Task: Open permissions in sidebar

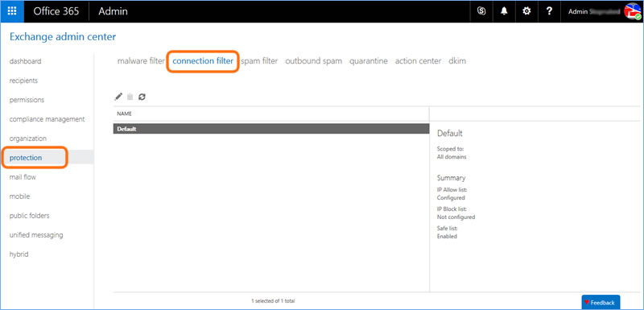Action: coord(27,100)
